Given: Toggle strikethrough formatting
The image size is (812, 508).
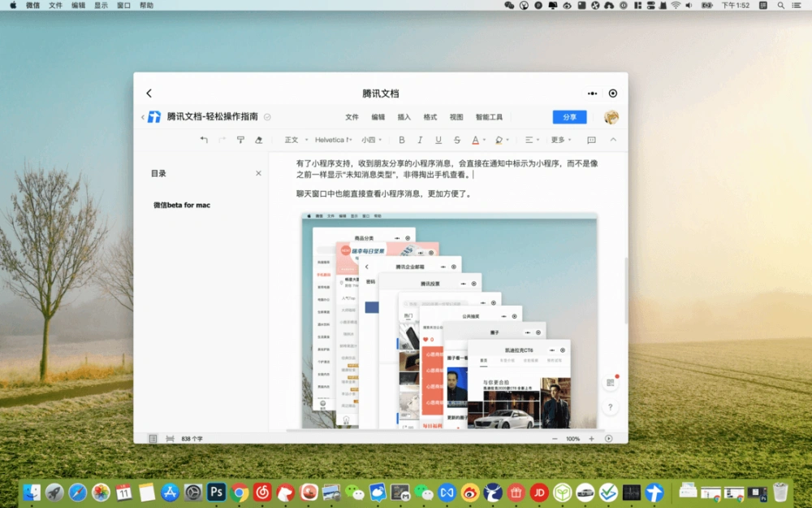Looking at the screenshot, I should coord(456,140).
